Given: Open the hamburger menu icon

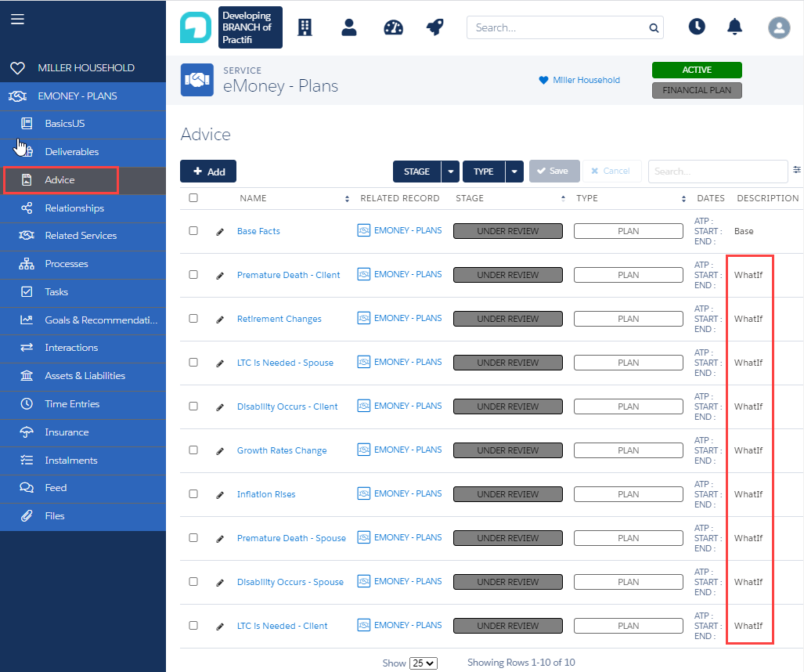Looking at the screenshot, I should (17, 20).
